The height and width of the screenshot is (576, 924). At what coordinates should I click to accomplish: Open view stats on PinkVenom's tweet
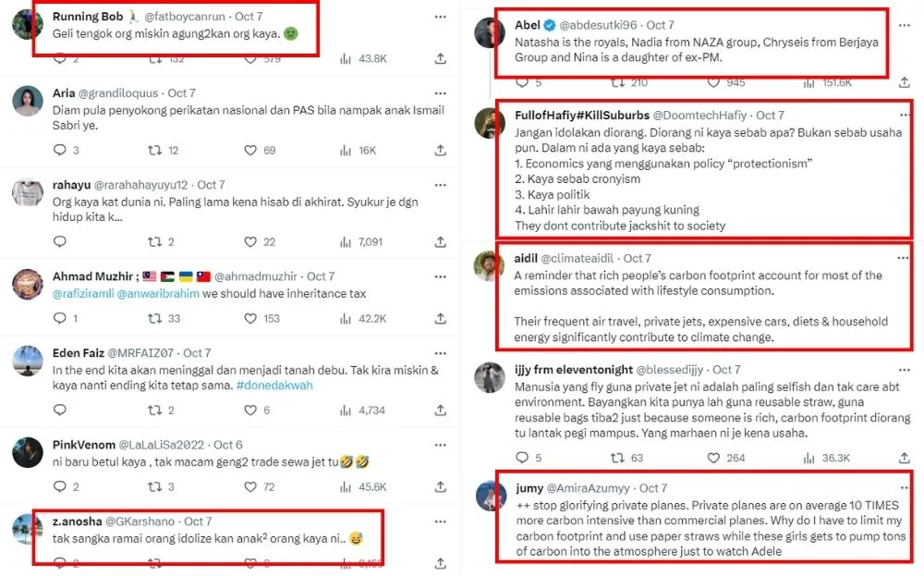[345, 486]
